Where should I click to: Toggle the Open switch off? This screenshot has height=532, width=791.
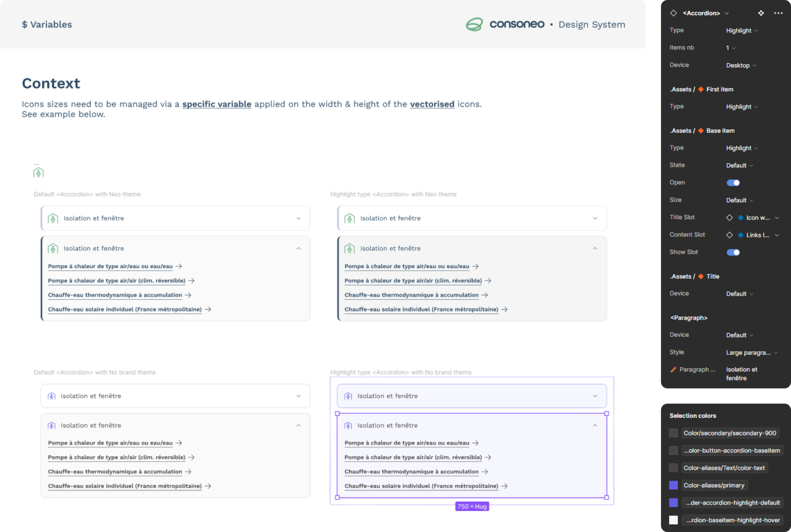pos(733,183)
